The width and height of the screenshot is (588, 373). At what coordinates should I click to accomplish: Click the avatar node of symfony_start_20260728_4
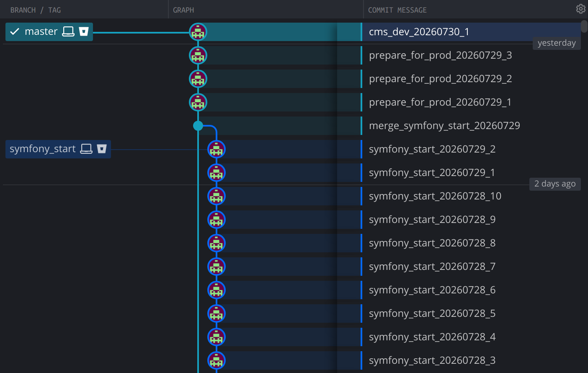point(217,337)
